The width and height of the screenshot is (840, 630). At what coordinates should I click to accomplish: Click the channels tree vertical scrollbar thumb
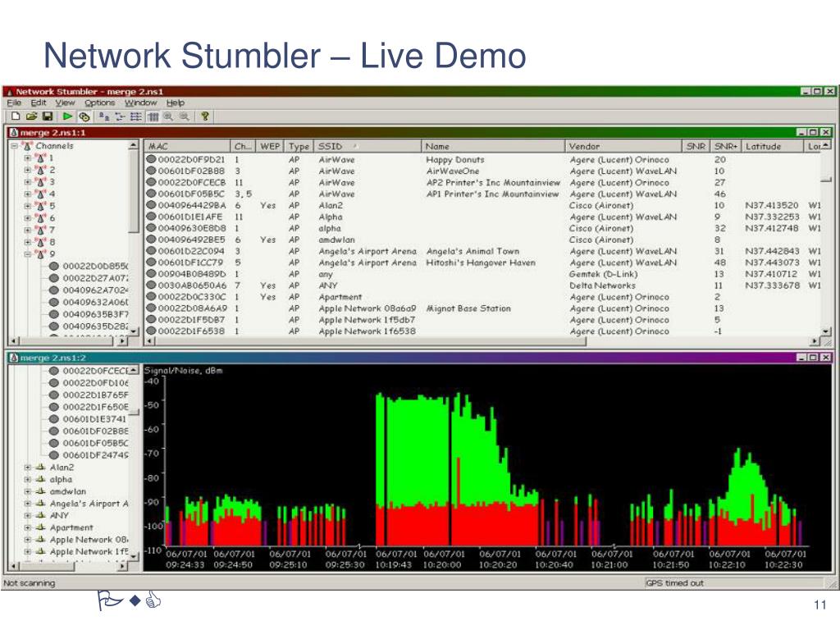[134, 192]
